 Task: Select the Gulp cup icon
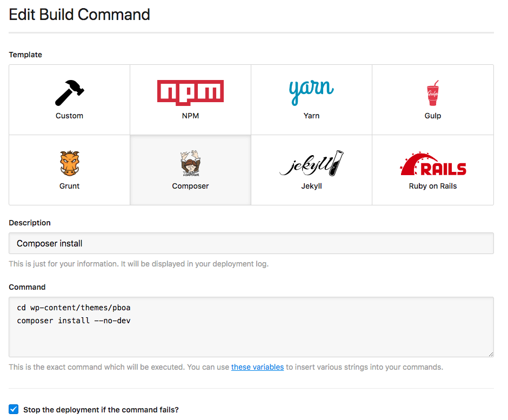point(432,93)
